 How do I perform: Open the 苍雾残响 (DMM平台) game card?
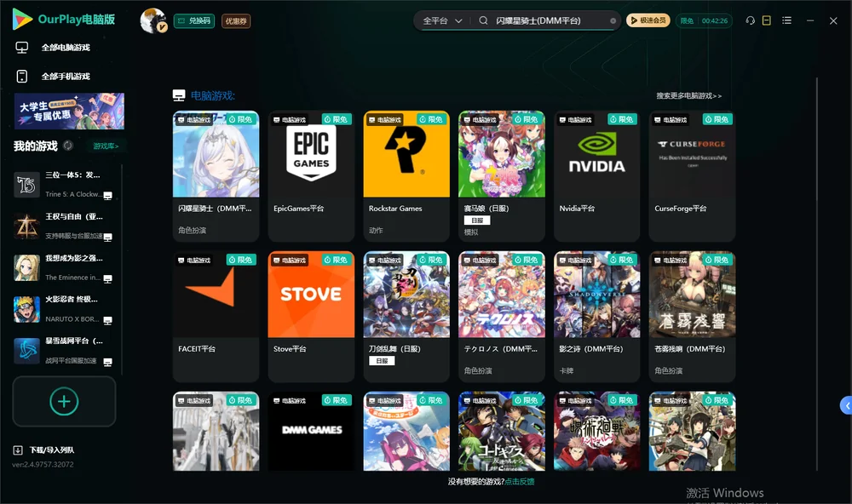pyautogui.click(x=692, y=317)
